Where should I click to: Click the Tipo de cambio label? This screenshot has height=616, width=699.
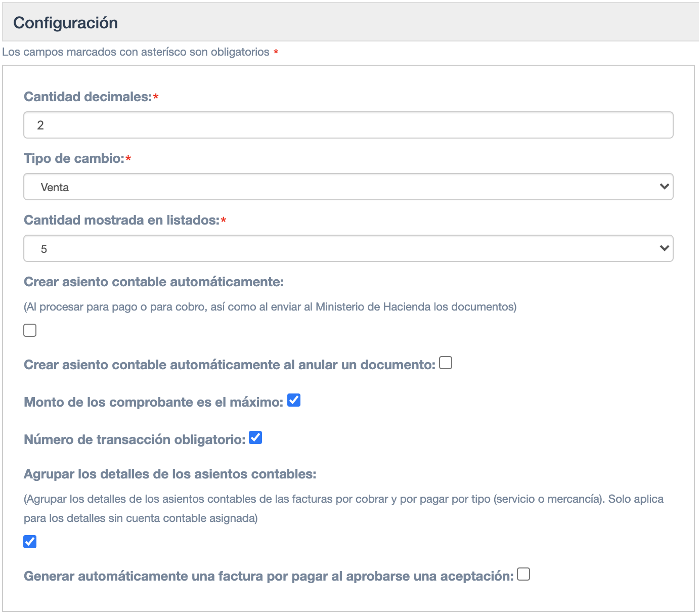[74, 158]
